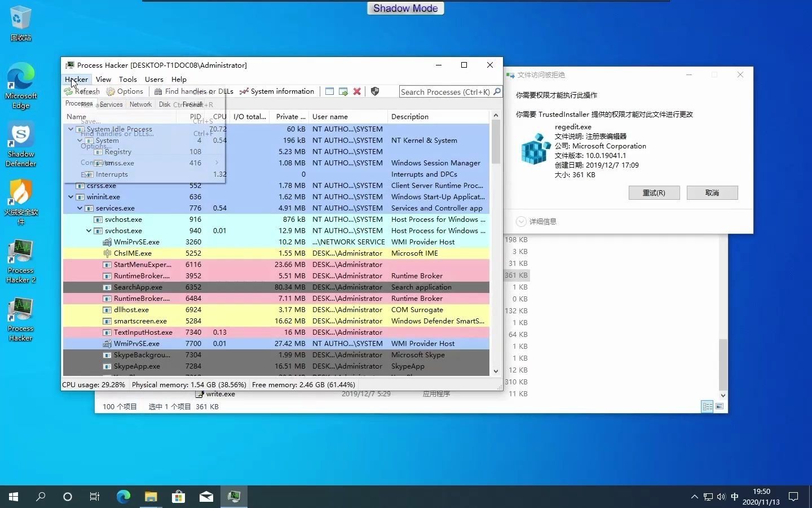Sort by the Description column header
Viewport: 812px width, 508px height.
pos(438,117)
